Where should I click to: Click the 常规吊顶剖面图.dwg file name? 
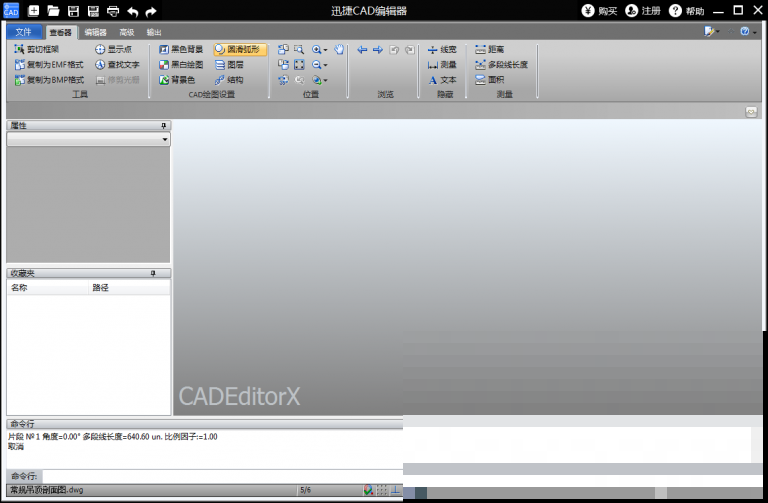(47, 490)
